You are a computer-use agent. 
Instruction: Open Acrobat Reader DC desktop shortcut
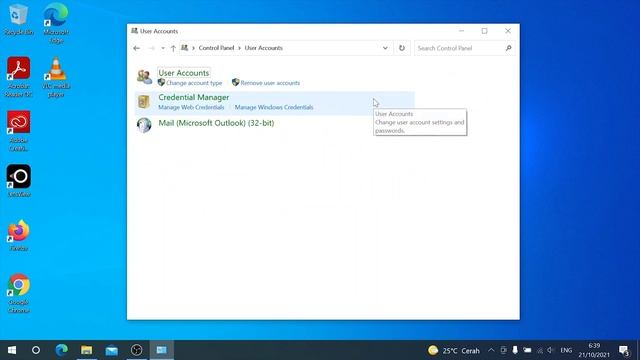(x=19, y=77)
